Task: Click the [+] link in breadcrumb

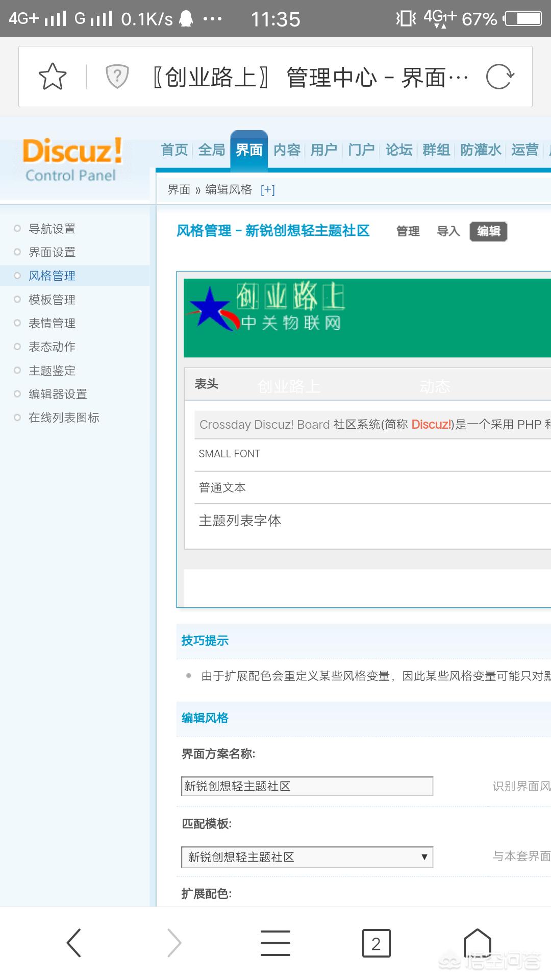Action: (x=268, y=190)
